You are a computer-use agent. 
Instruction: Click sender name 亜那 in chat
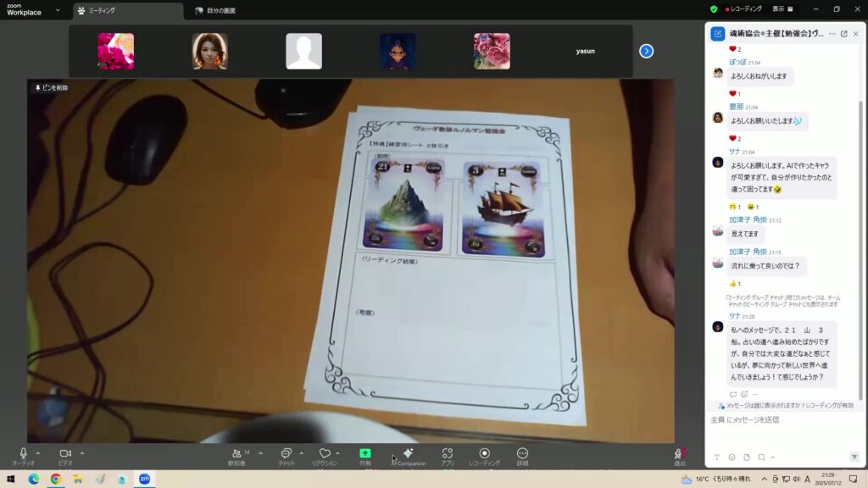pyautogui.click(x=737, y=106)
